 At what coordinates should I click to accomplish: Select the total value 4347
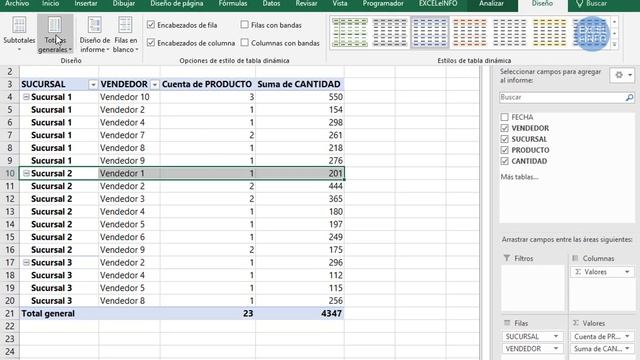[x=300, y=313]
